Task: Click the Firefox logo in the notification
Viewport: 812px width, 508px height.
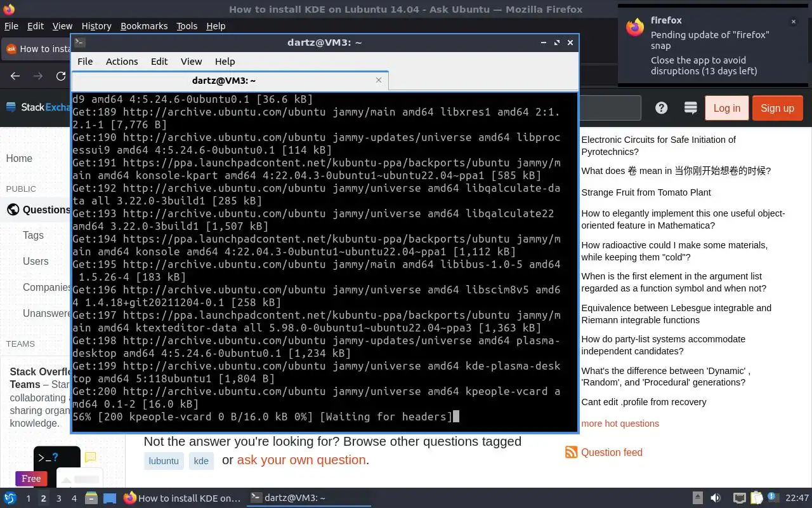Action: click(x=635, y=27)
